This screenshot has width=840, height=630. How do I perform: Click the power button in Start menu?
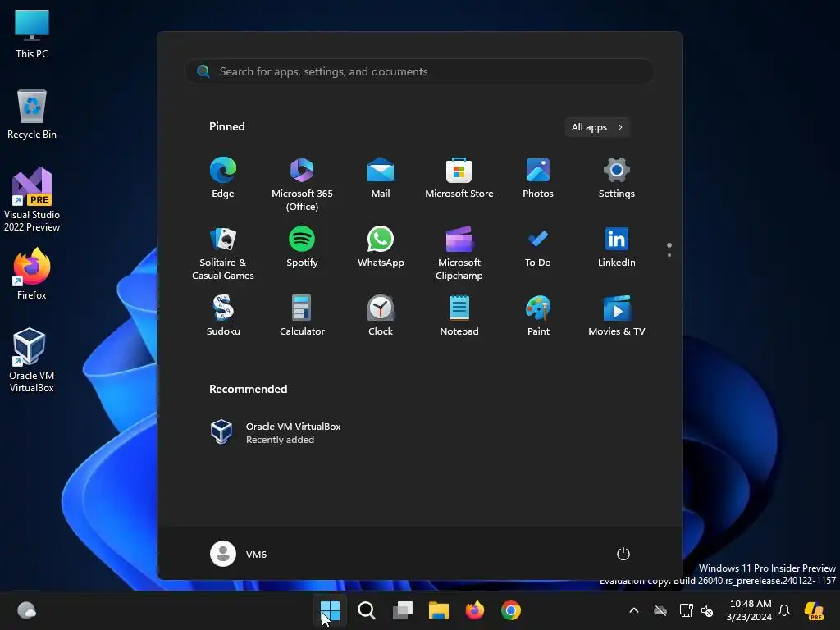pos(623,554)
